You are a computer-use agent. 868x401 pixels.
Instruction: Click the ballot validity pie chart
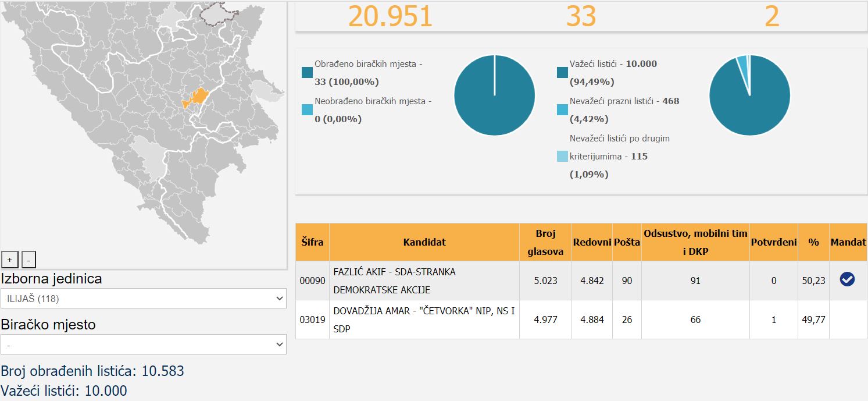749,95
